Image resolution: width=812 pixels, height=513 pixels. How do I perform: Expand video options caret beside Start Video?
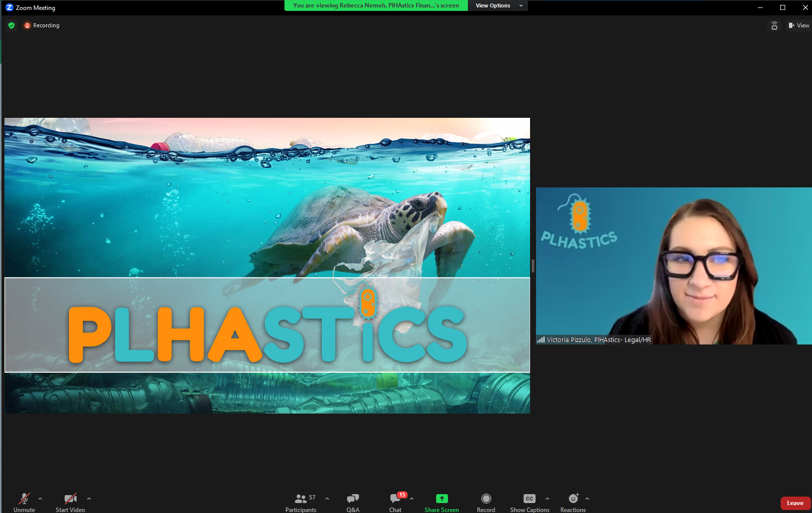[89, 499]
